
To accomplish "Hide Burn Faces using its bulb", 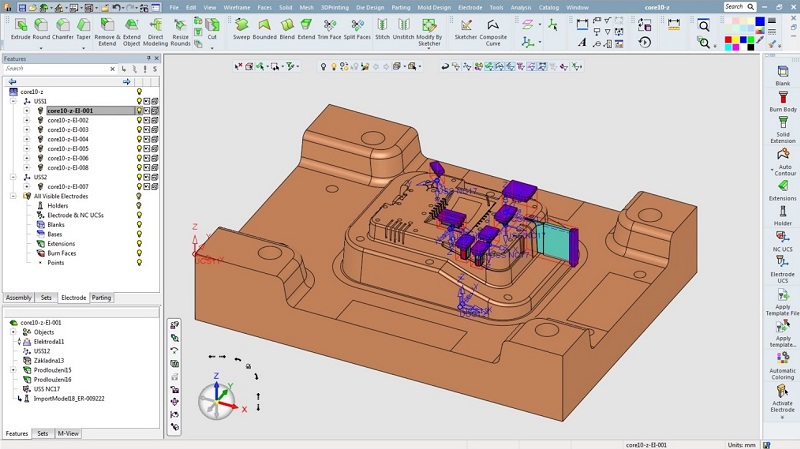I will (139, 253).
